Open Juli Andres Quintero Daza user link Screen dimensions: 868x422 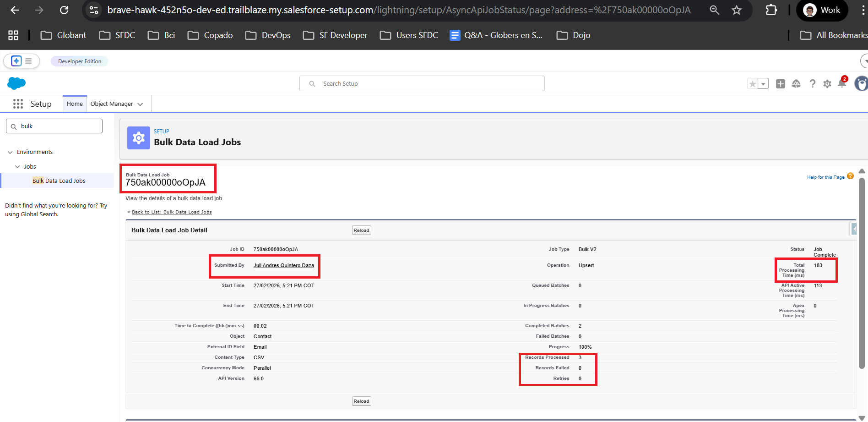pyautogui.click(x=283, y=265)
